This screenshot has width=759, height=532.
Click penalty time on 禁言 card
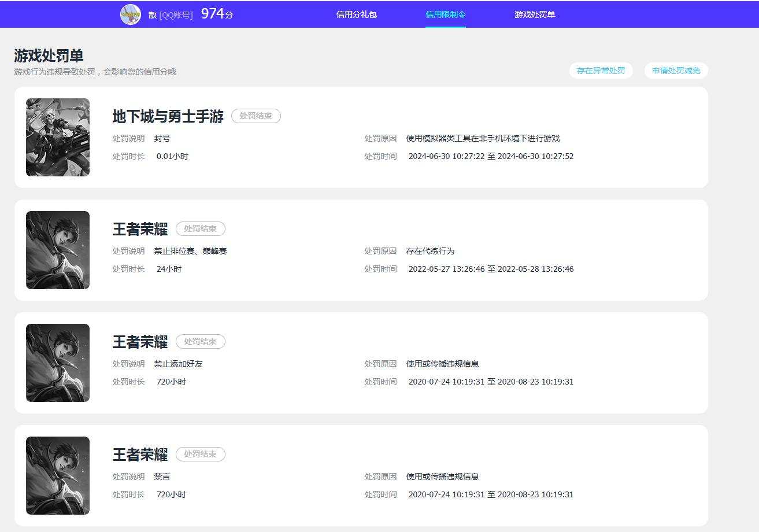point(491,494)
